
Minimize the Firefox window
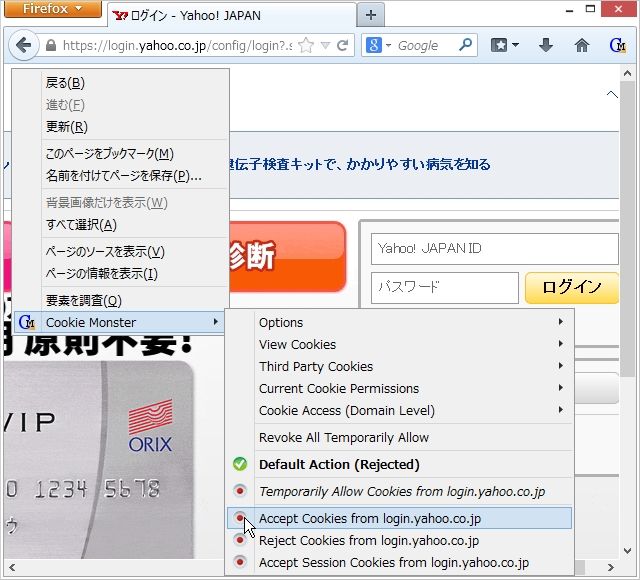tap(569, 10)
